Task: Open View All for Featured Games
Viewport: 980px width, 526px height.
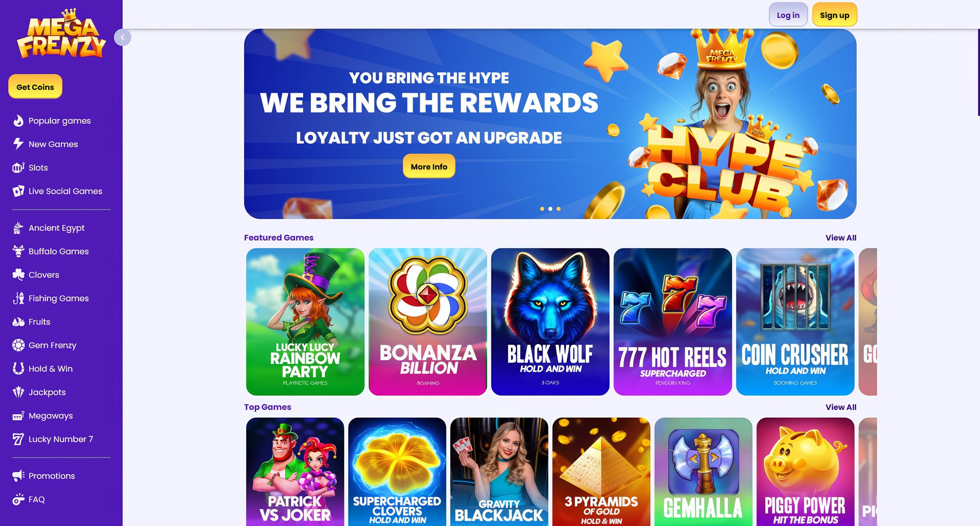Action: coord(841,238)
